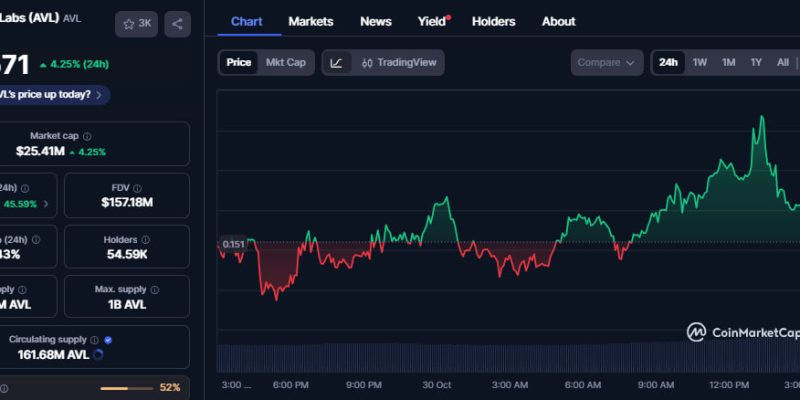Add AVL to watchlist via star button

pos(136,23)
